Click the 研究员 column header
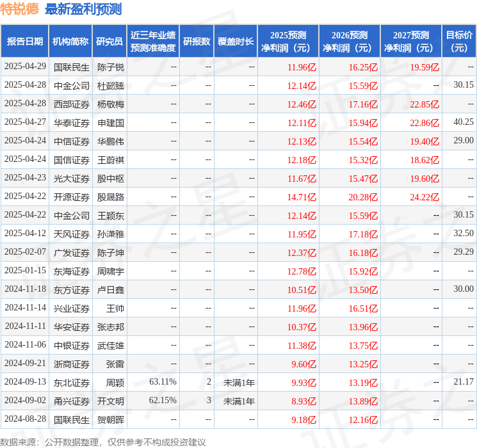 click(109, 42)
